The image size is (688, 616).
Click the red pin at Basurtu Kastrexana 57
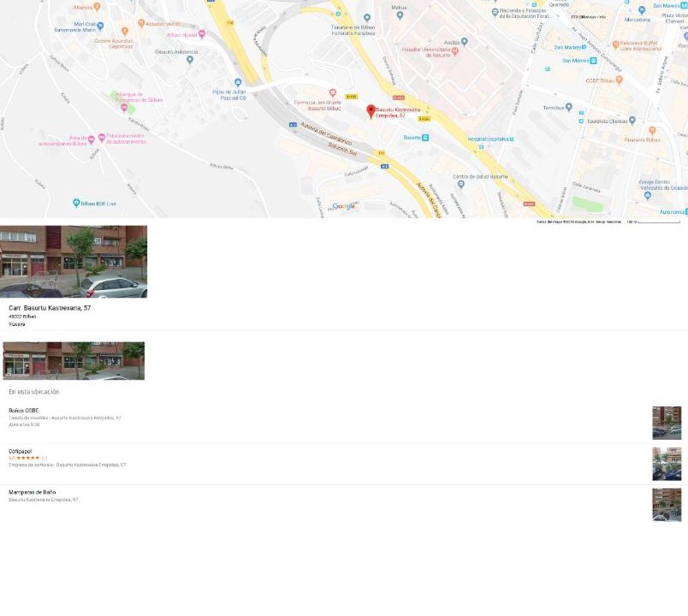(371, 111)
